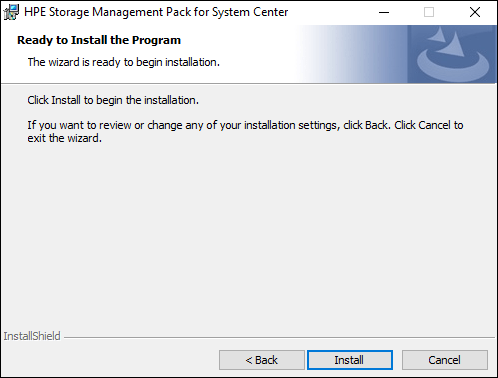Open the installer icon system menu

tap(11, 12)
